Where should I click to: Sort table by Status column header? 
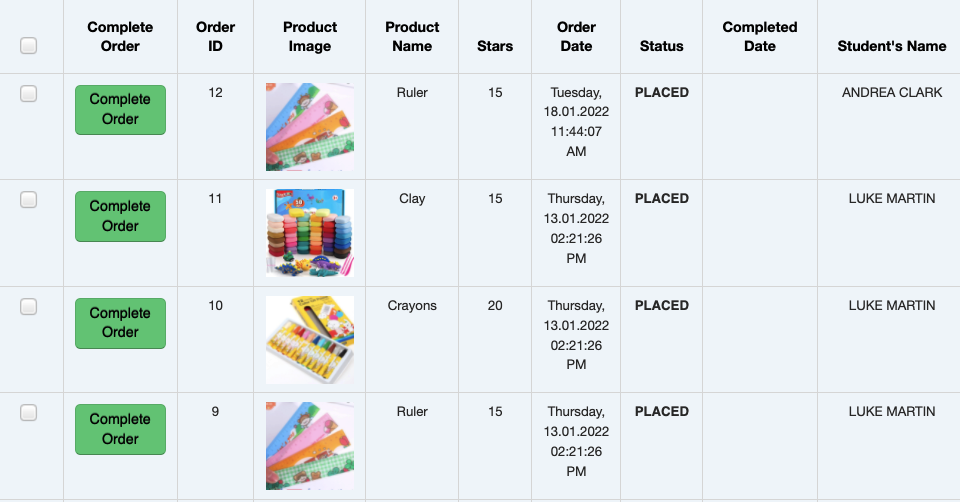(x=662, y=46)
